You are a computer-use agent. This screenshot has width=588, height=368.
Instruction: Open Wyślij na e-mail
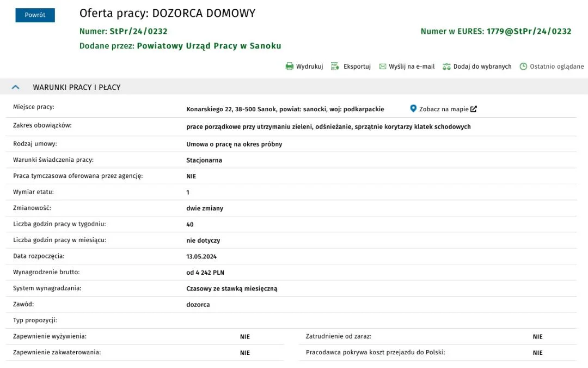tap(412, 67)
